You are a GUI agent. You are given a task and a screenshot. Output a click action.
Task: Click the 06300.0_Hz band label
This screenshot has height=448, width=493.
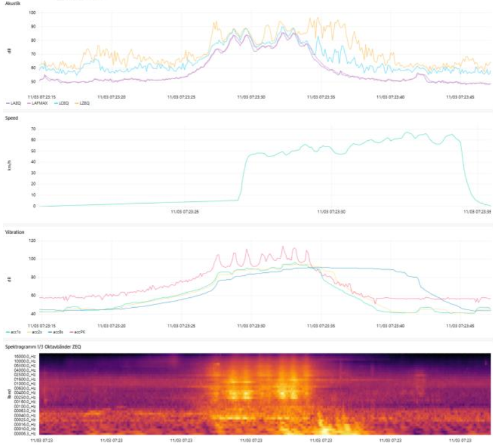point(24,365)
